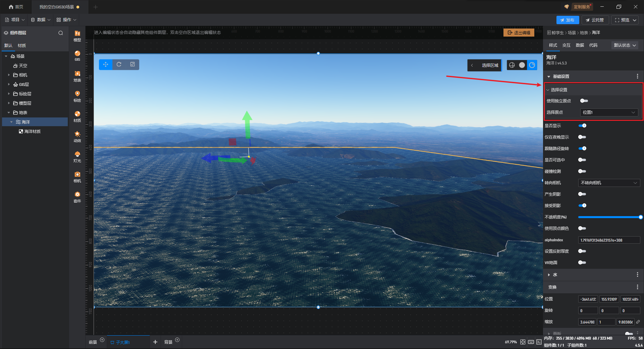
Task: Click the blue circular view icon
Action: click(x=532, y=65)
